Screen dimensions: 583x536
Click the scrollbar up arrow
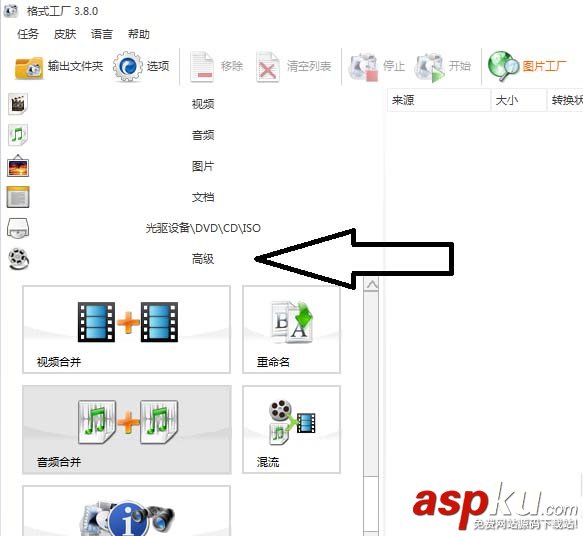(371, 285)
